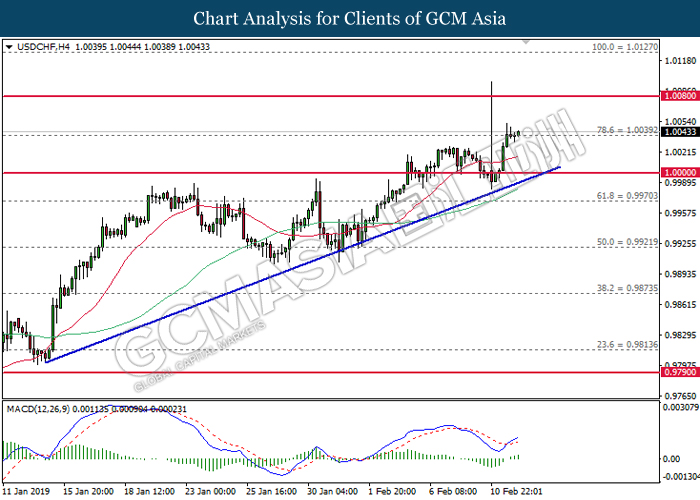Click Fibonacci label 61.8 = 0.99703

pyautogui.click(x=627, y=196)
